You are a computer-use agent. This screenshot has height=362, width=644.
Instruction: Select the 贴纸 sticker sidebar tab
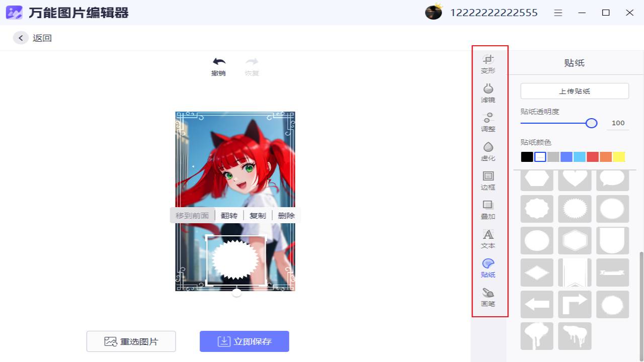coord(488,268)
